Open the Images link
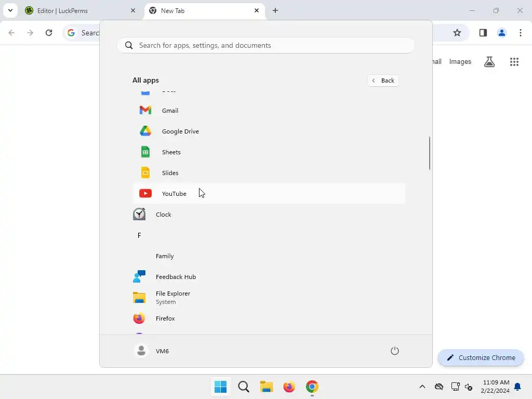The image size is (532, 399). [x=460, y=62]
